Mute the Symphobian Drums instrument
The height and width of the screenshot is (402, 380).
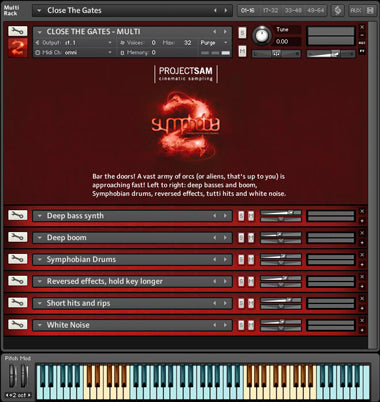251,260
